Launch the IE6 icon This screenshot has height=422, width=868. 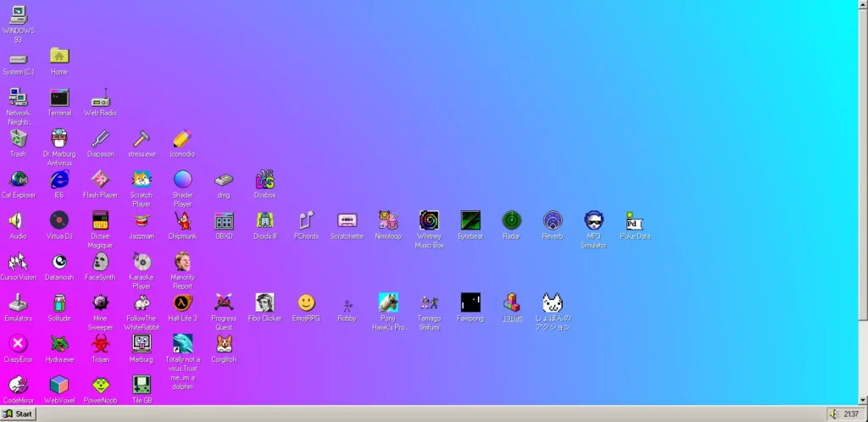click(x=59, y=180)
